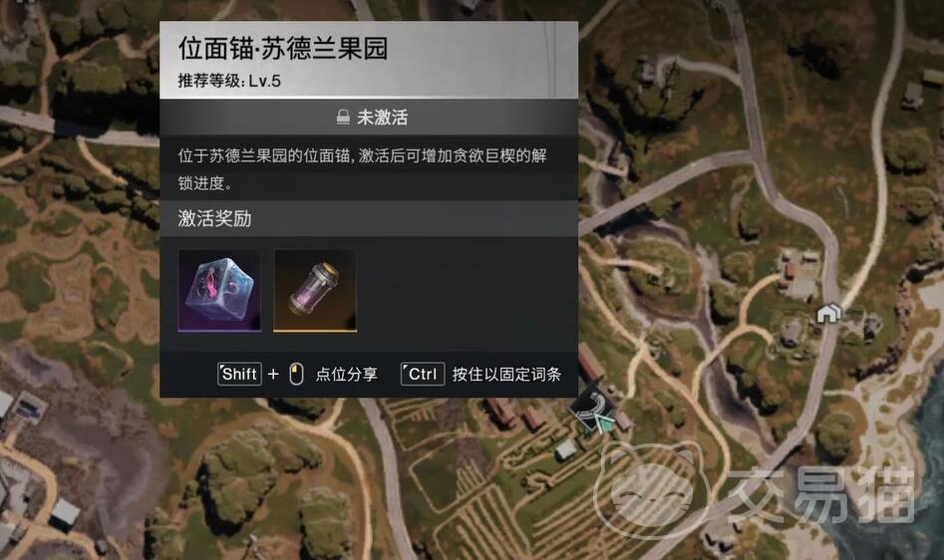This screenshot has height=560, width=944.
Task: Click the 推荐等级 Lv.5 text
Action: 229,81
